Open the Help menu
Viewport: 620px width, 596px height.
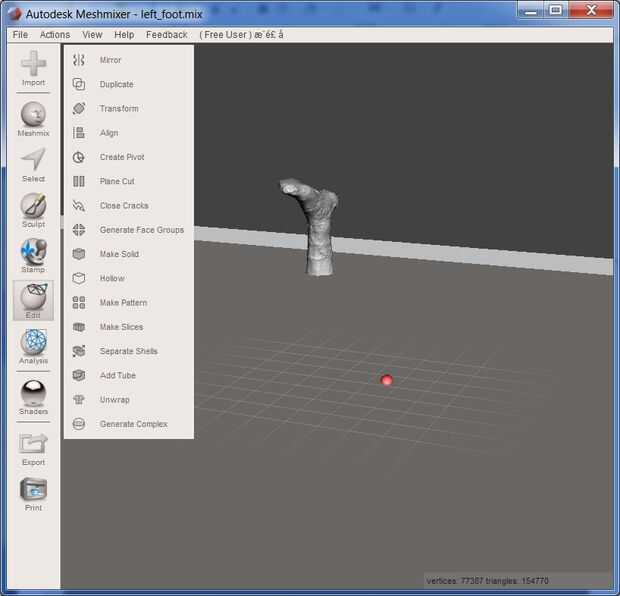[x=124, y=35]
